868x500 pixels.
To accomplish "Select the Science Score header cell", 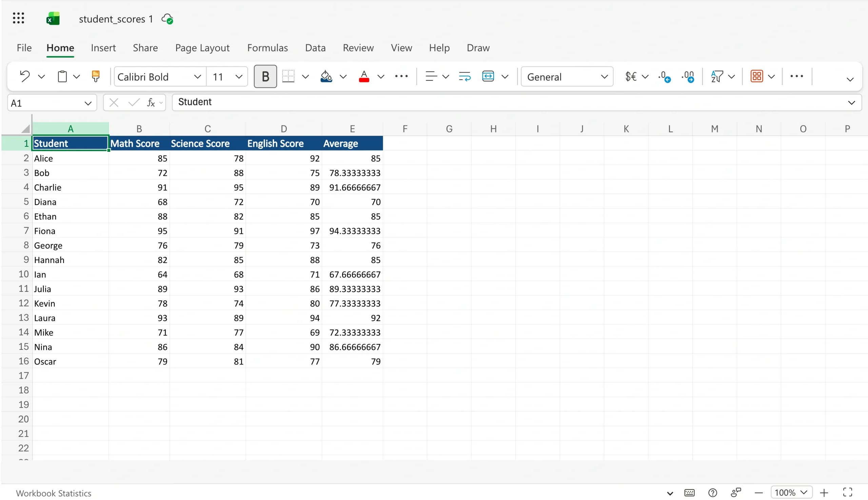I will (x=208, y=143).
